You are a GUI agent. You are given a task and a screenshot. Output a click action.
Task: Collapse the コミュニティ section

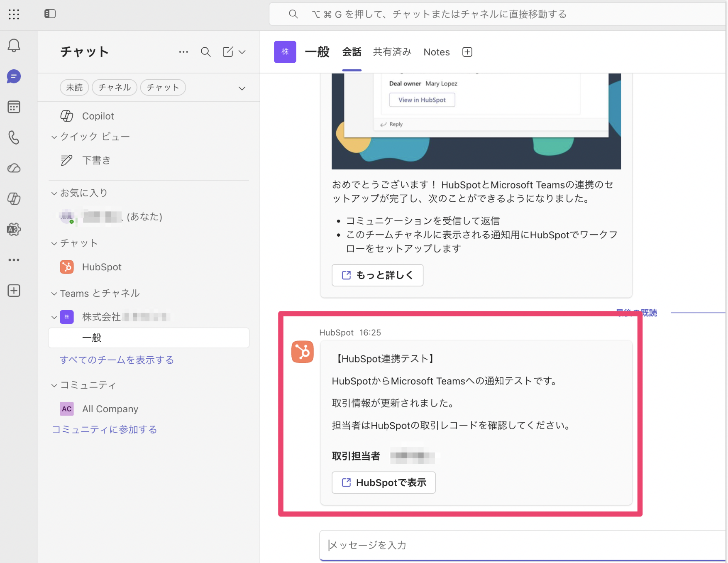click(x=54, y=386)
